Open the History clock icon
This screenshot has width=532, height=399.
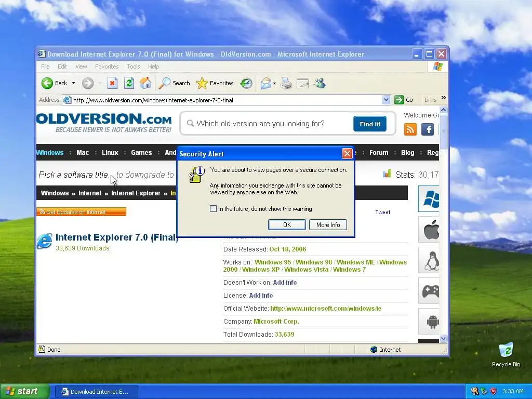coord(246,83)
